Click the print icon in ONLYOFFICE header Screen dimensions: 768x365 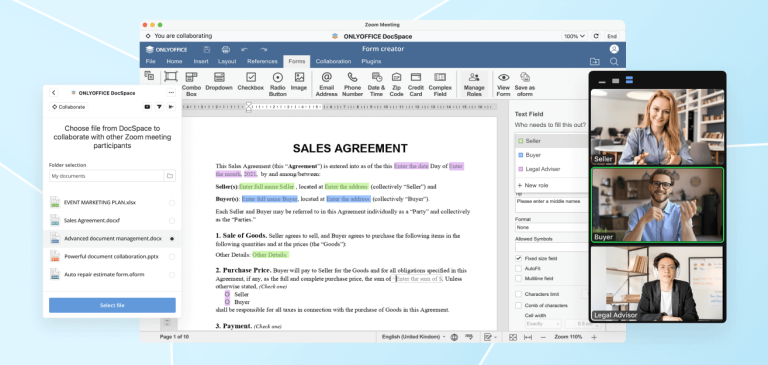[x=226, y=49]
